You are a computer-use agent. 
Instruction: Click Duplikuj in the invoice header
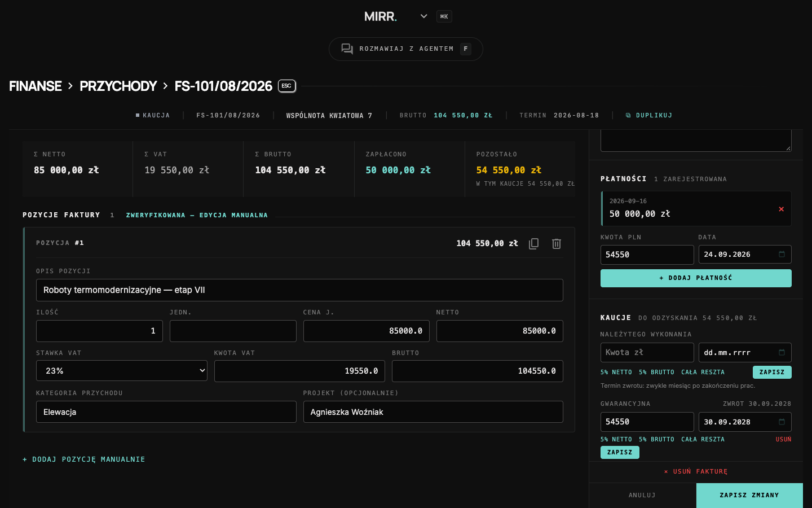click(x=649, y=115)
